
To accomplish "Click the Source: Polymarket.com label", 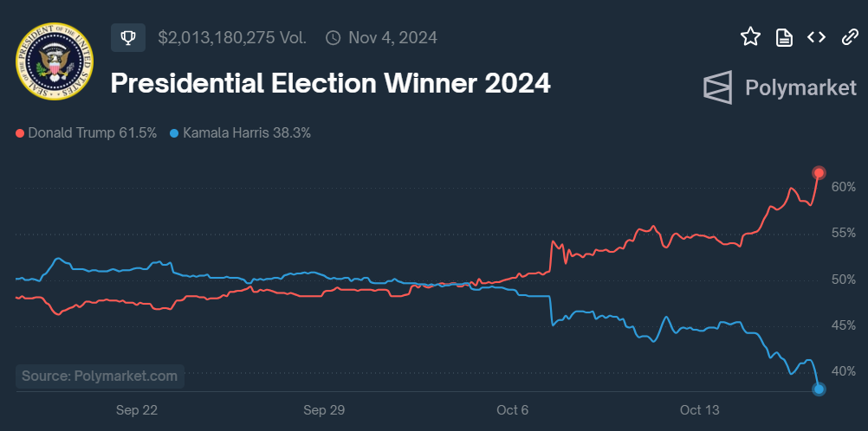I will click(x=100, y=376).
